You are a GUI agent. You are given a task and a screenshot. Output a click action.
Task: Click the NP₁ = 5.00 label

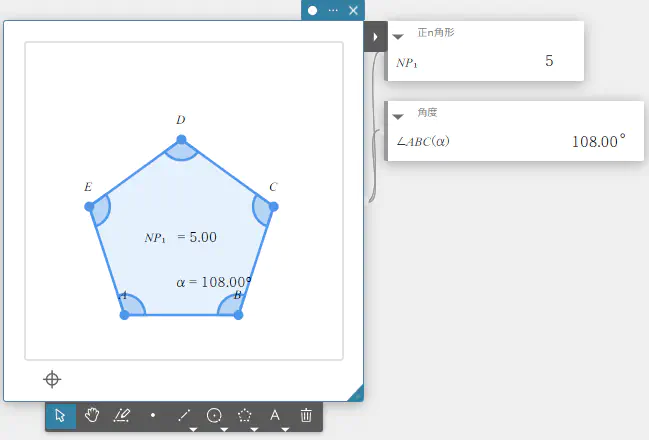pos(181,237)
